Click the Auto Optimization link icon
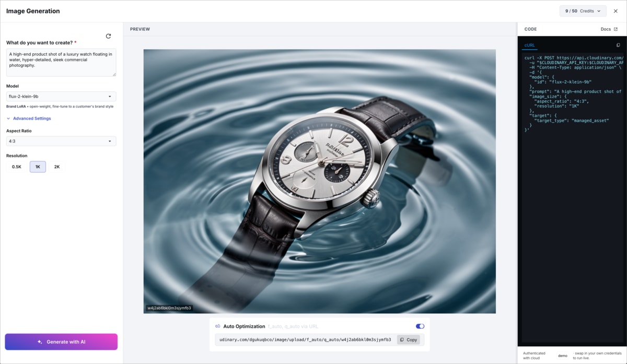 click(218, 326)
